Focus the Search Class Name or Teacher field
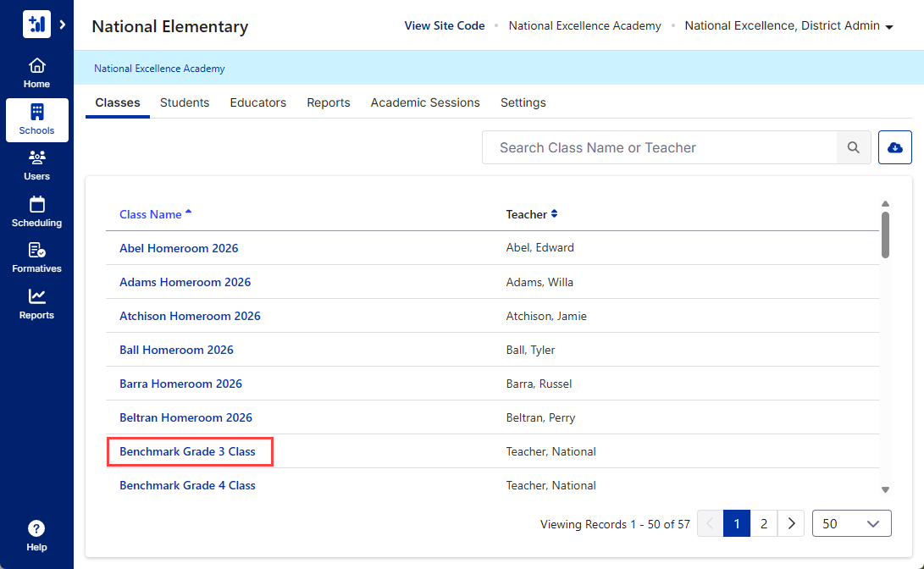Viewport: 924px width, 569px height. (660, 147)
